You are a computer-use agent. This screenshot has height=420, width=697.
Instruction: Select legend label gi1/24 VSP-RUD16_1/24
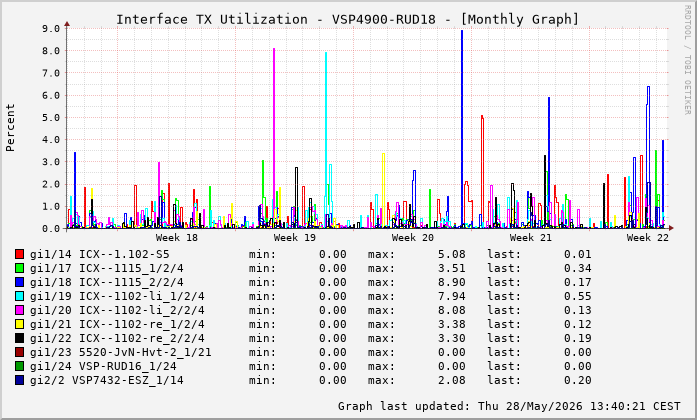pyautogui.click(x=103, y=366)
